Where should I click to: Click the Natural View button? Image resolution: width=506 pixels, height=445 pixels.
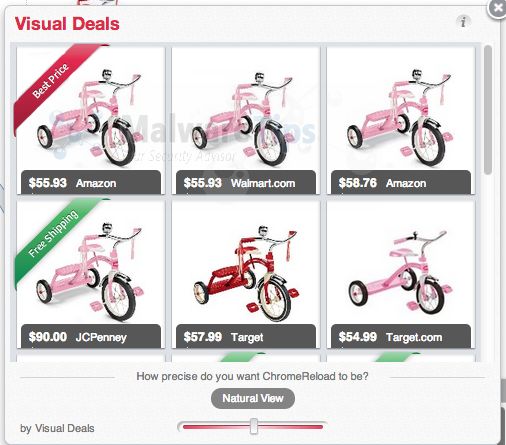pos(253,398)
